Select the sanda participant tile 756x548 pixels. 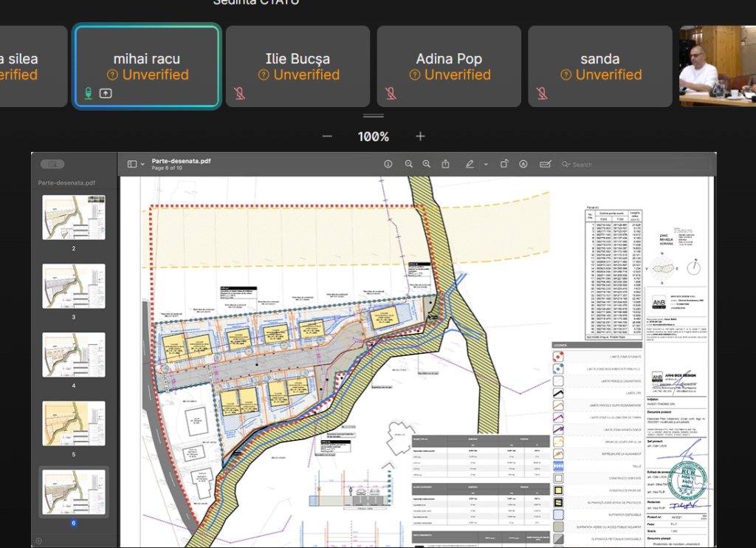[x=599, y=66]
